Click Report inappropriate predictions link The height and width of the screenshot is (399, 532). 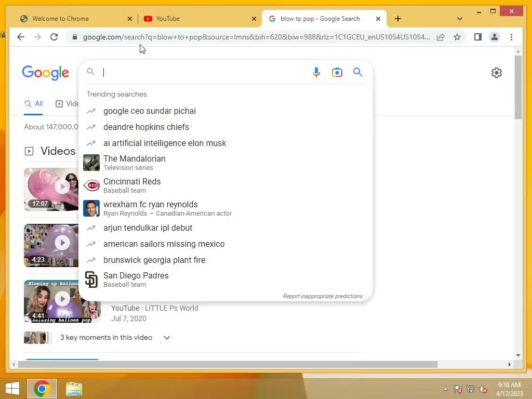coord(323,296)
